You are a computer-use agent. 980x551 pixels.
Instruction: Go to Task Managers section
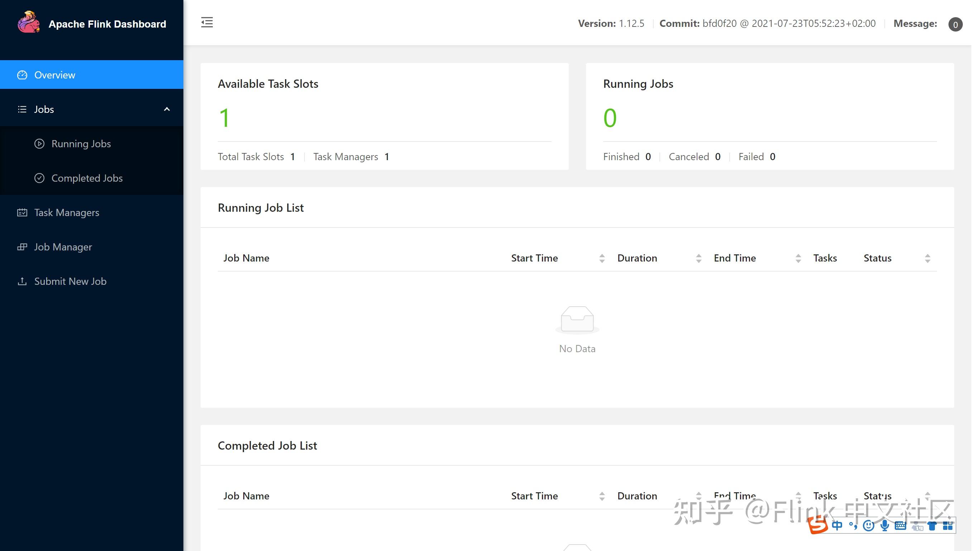(67, 212)
